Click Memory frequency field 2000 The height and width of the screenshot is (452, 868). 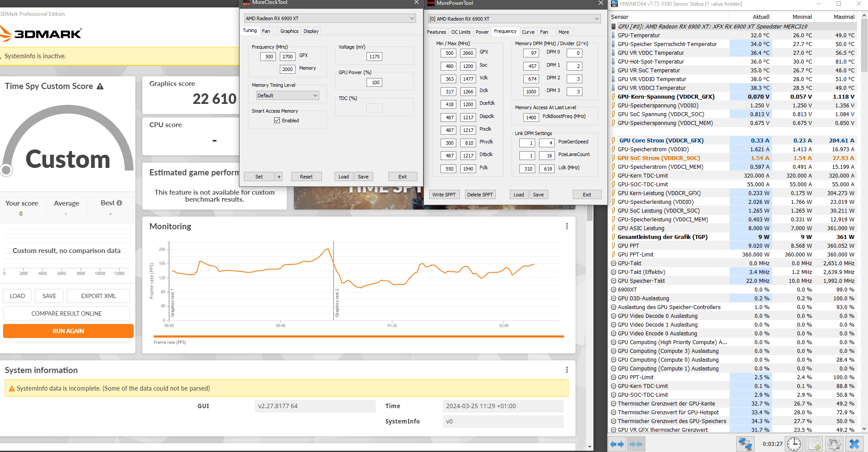pyautogui.click(x=288, y=69)
